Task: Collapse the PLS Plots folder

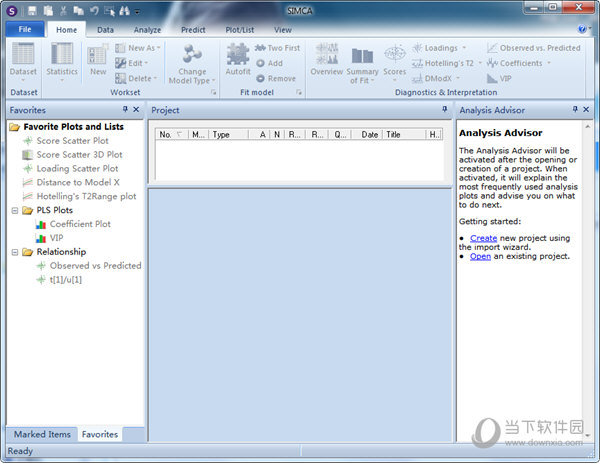Action: [x=15, y=210]
